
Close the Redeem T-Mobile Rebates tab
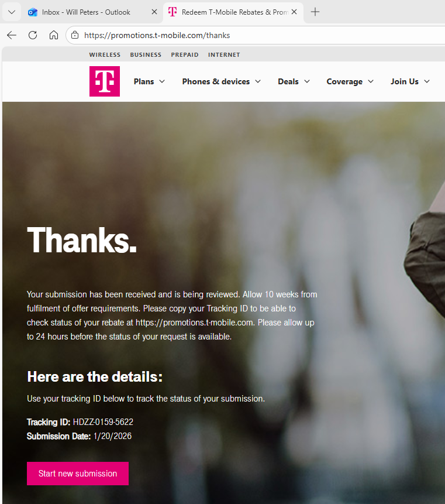click(x=294, y=12)
